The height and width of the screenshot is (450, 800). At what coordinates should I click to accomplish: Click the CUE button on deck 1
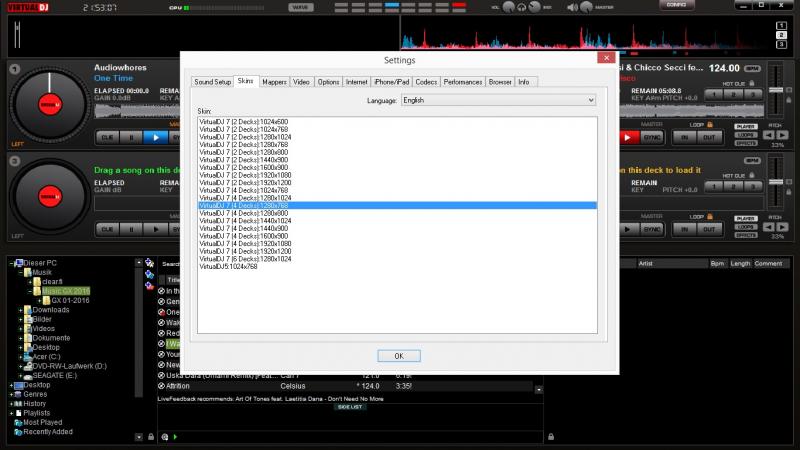[107, 136]
